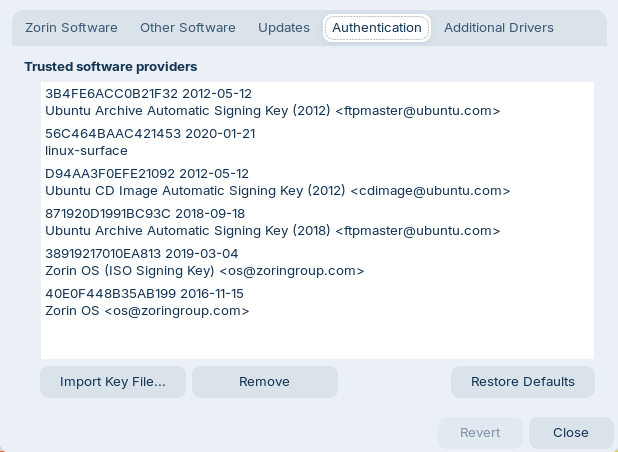Select the Authentication tab

[376, 28]
